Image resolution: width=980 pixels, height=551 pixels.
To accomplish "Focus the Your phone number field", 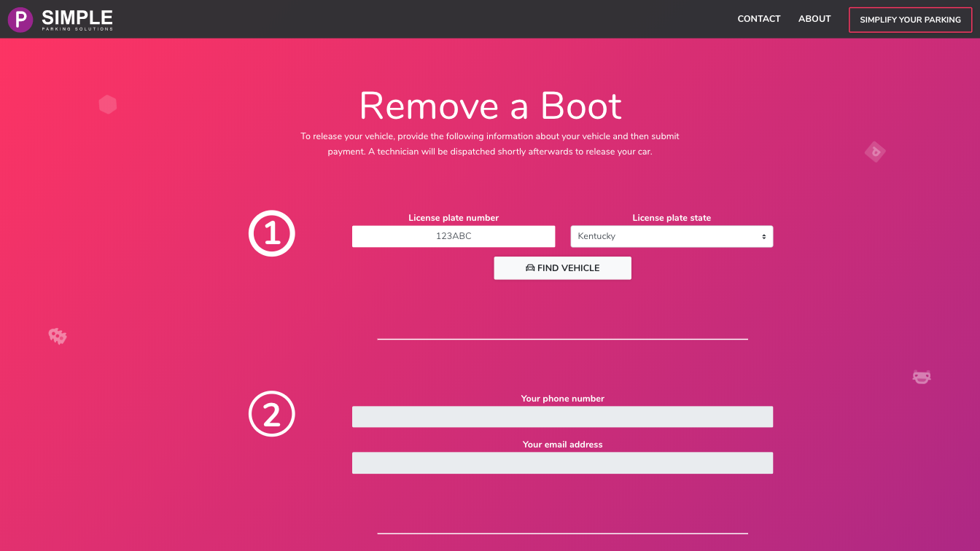I will point(562,417).
